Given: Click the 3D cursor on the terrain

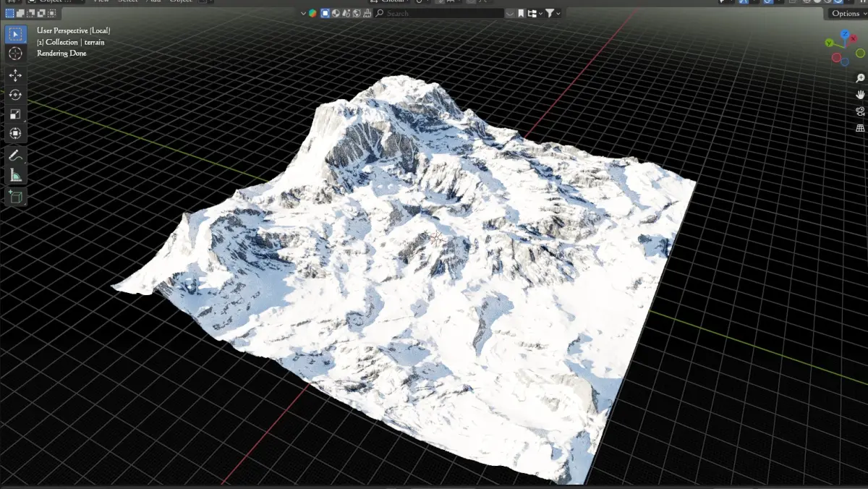Looking at the screenshot, I should [437, 238].
